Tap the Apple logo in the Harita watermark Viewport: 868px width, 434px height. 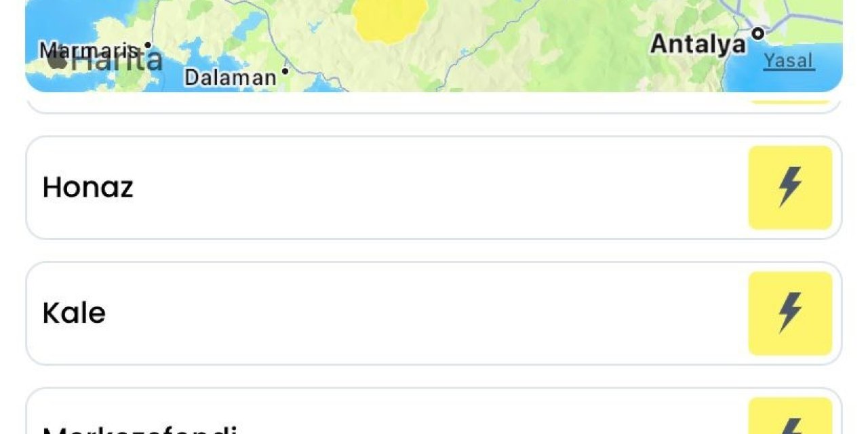click(58, 61)
